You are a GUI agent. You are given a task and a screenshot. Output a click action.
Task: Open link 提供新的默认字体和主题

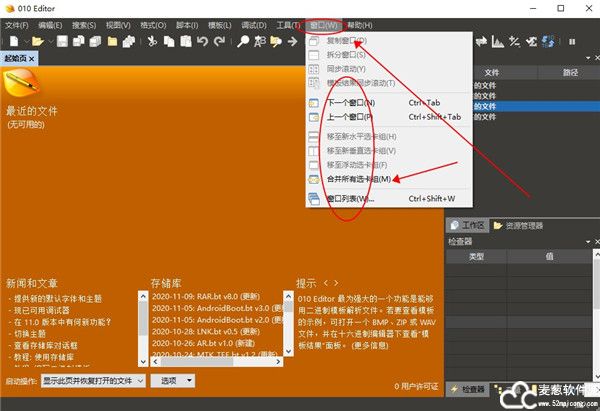tap(58, 298)
